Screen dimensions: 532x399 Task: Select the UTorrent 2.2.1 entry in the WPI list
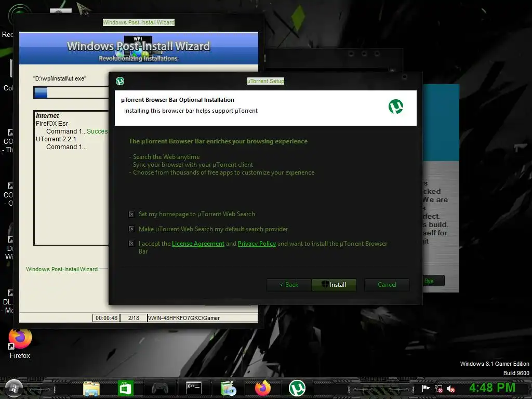[56, 139]
